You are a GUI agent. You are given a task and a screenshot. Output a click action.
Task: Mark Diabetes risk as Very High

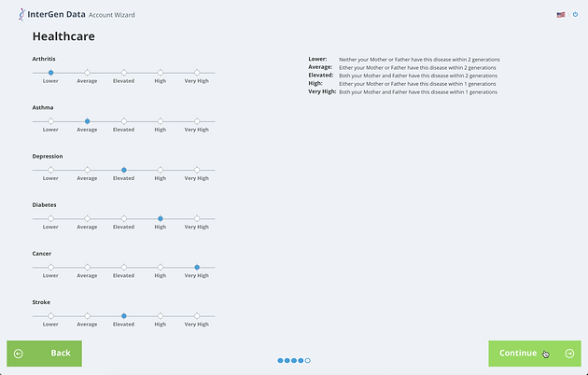point(197,218)
